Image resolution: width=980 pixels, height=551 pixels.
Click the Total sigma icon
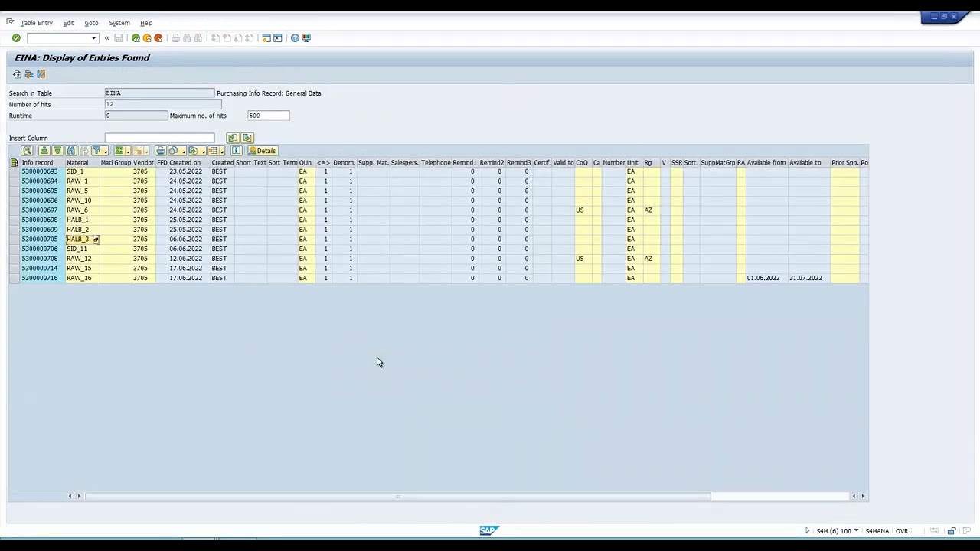119,151
